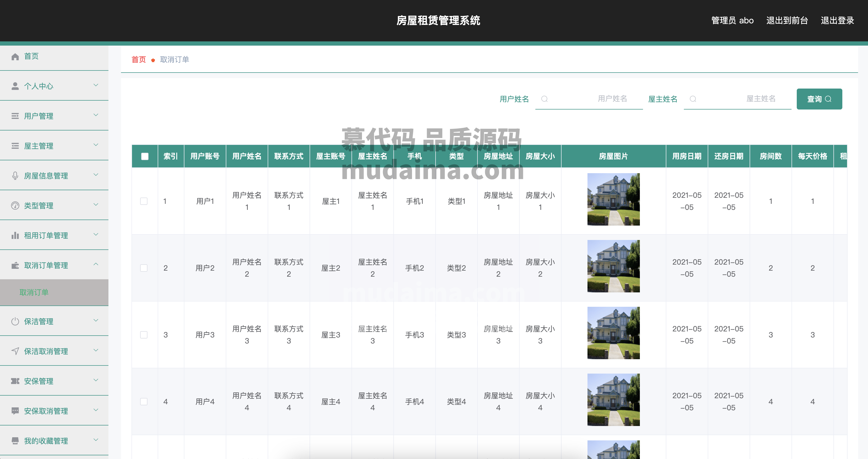Open house image thumbnail in row 用户3
The image size is (868, 459).
tap(614, 333)
